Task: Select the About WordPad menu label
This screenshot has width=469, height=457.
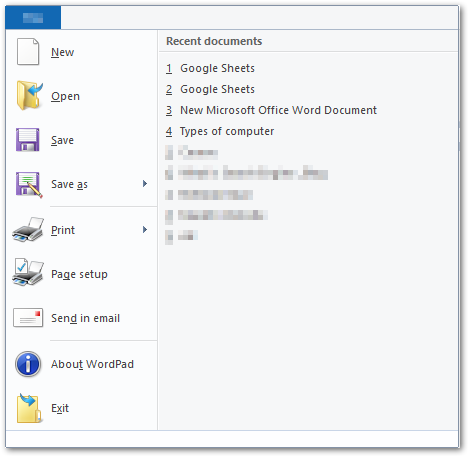Action: coord(92,364)
